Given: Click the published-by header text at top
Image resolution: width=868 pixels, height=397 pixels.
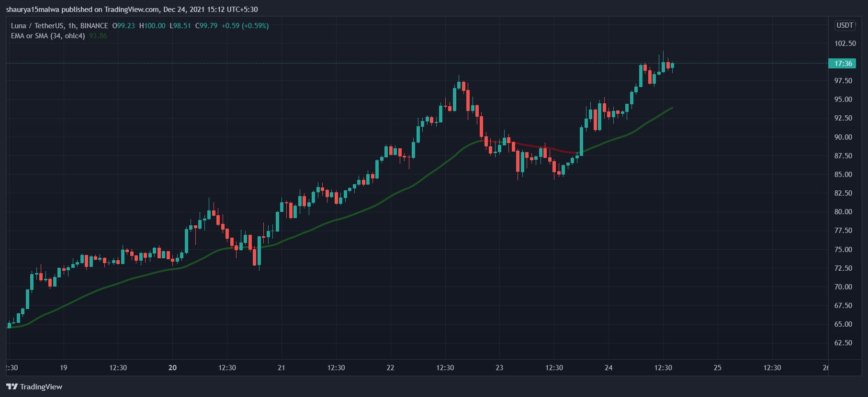Looking at the screenshot, I should (132, 10).
